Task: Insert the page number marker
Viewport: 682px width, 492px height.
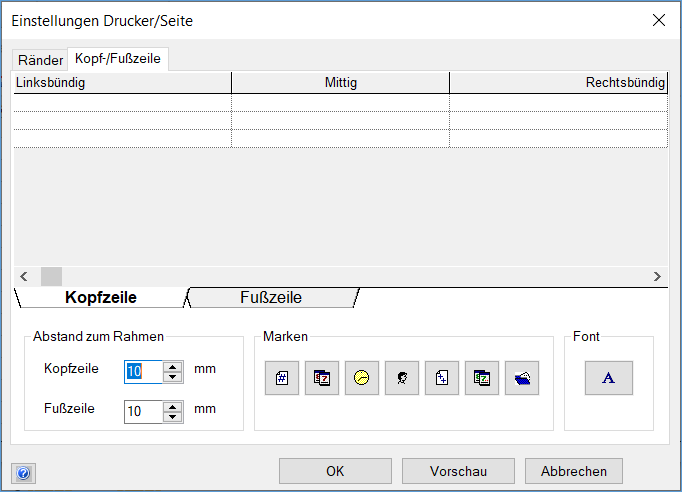Action: coord(281,379)
